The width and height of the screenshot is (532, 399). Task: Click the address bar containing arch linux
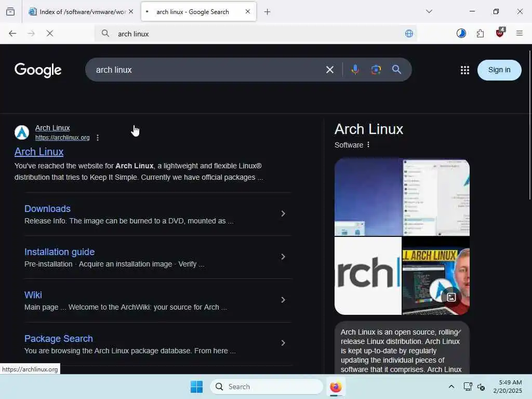[x=256, y=34]
